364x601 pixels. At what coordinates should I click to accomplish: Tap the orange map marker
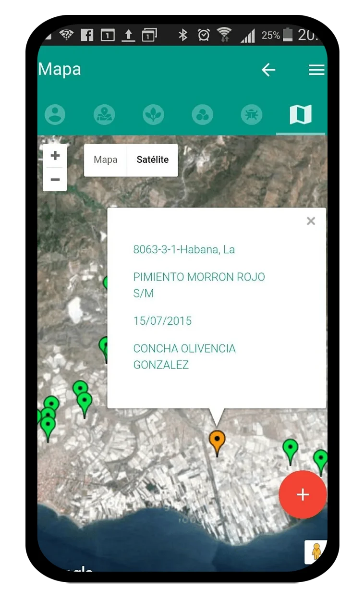coord(217,440)
